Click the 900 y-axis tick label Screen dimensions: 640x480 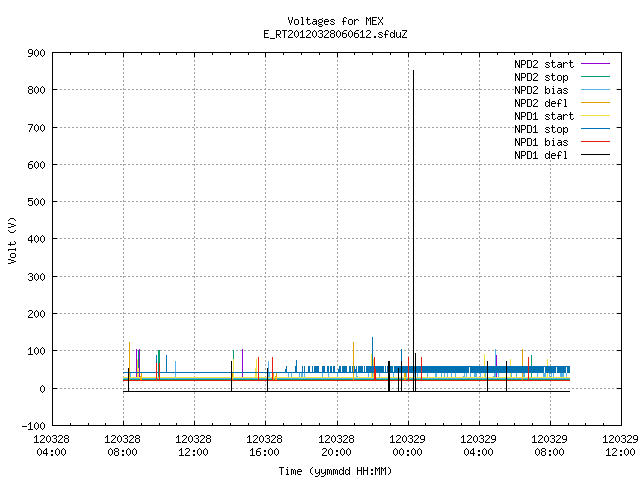click(36, 53)
